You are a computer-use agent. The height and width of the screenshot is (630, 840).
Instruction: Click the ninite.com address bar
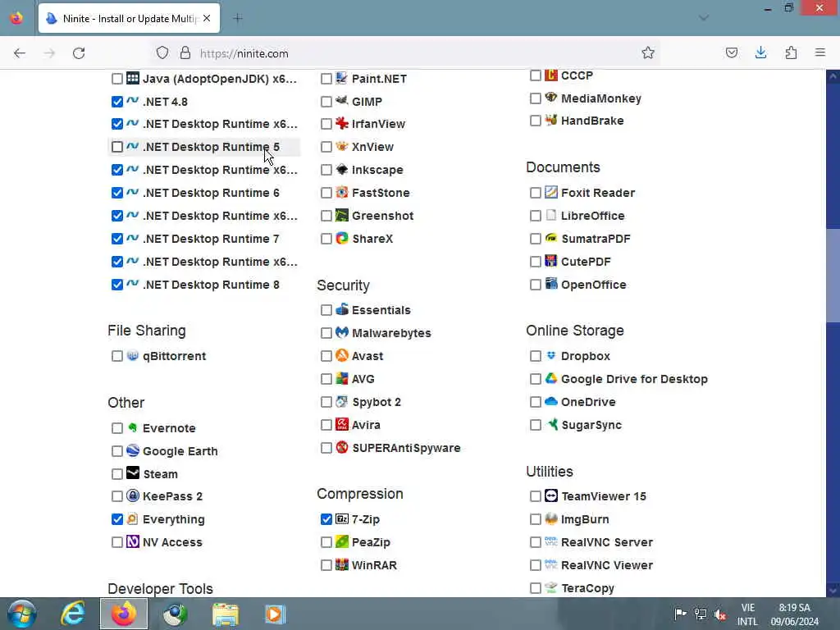coord(404,53)
